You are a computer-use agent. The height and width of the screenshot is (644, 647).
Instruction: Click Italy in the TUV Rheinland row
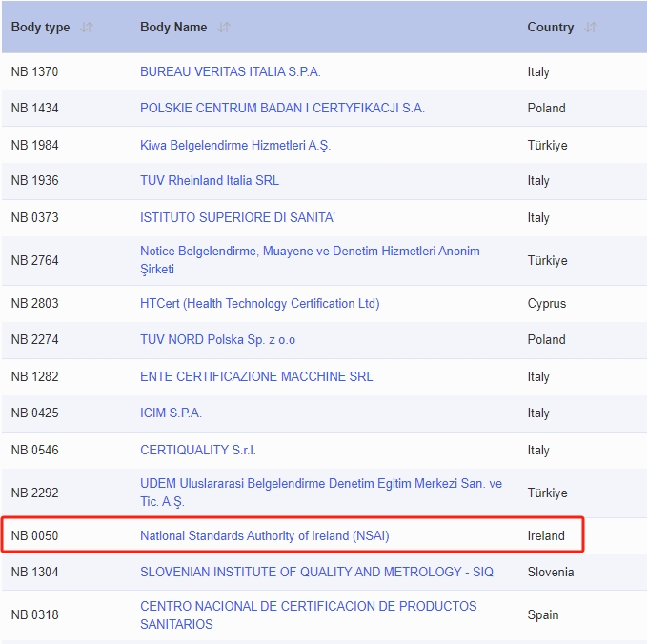coord(538,181)
